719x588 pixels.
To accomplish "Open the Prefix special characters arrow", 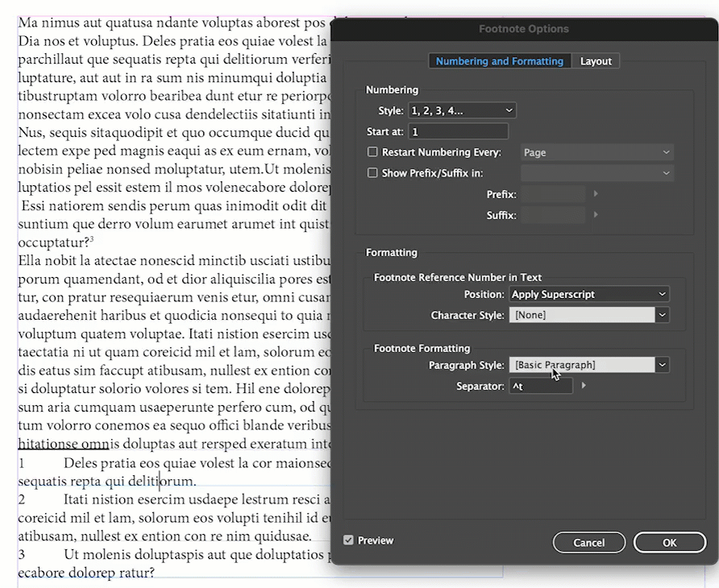I will [596, 194].
